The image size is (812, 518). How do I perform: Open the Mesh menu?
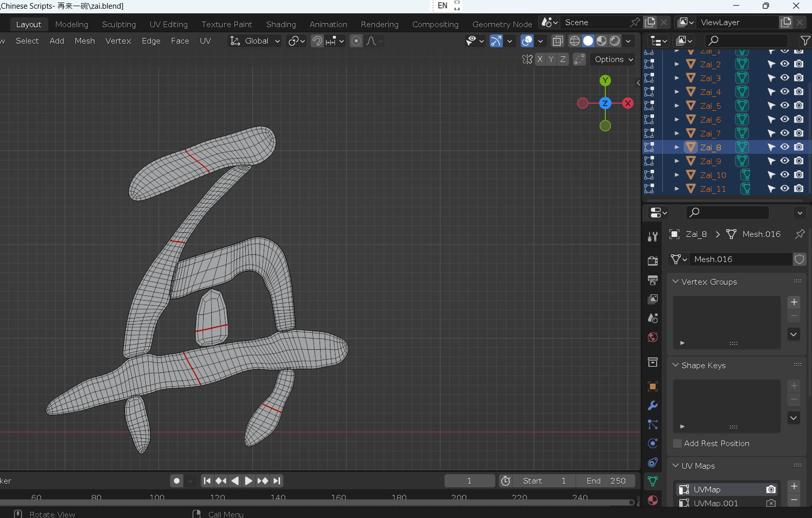[x=85, y=41]
